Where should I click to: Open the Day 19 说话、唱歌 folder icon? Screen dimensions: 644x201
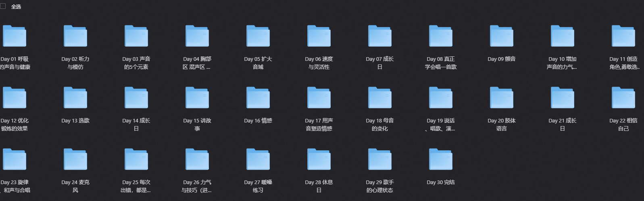click(x=441, y=97)
